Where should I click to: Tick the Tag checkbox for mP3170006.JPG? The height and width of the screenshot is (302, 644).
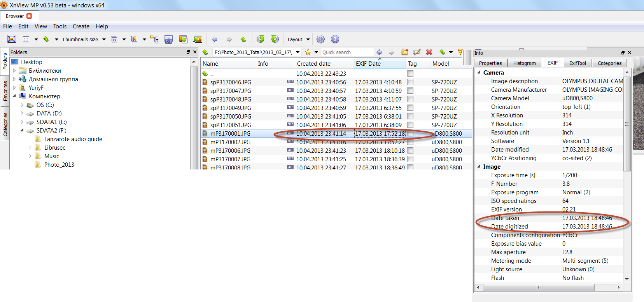(410, 150)
